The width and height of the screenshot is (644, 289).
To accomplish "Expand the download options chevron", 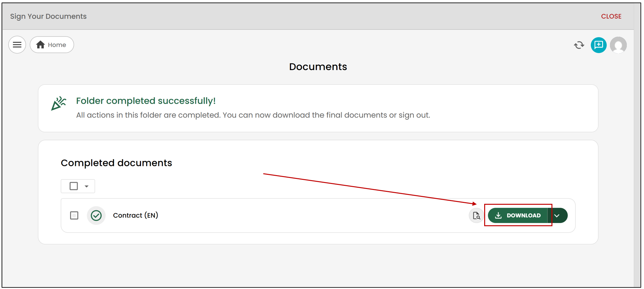I will tap(557, 215).
